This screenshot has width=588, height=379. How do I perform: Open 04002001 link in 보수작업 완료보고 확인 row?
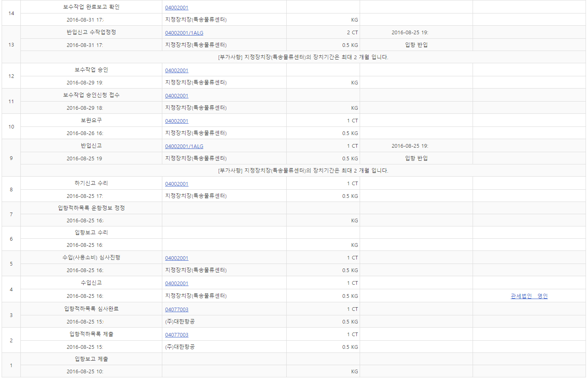[x=177, y=8]
